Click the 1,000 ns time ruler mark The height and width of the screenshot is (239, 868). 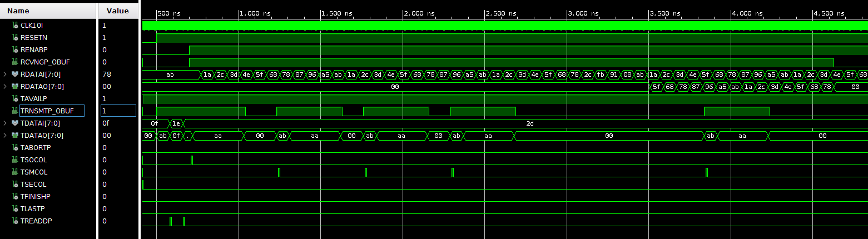pyautogui.click(x=255, y=13)
